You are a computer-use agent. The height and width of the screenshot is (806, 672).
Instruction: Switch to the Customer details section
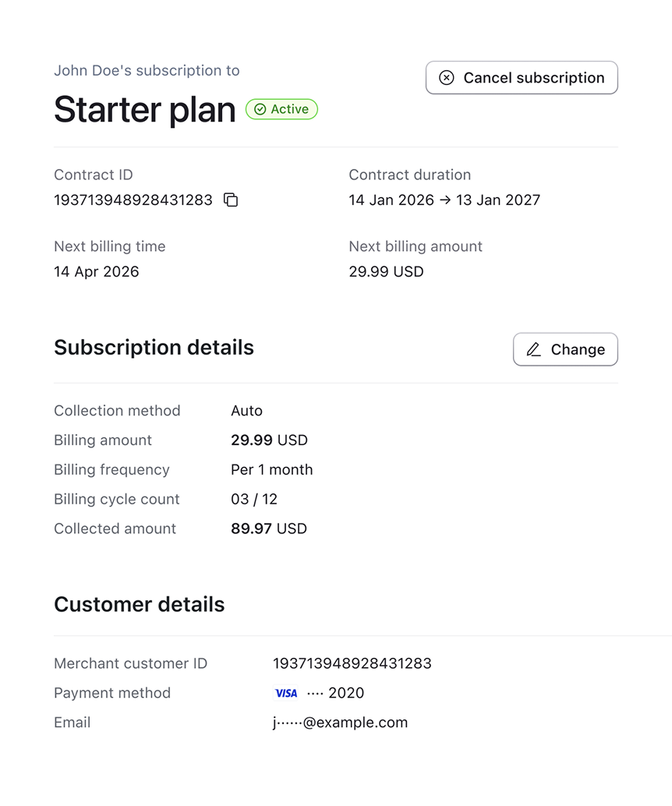(x=139, y=604)
